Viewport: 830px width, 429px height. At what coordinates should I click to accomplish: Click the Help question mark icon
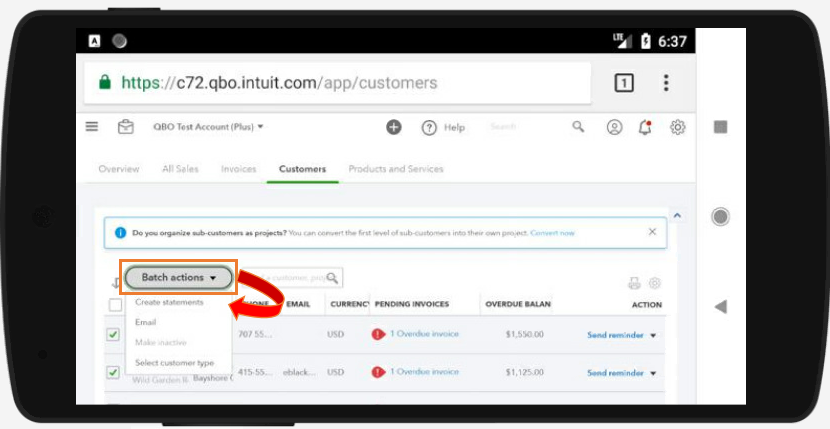(429, 128)
